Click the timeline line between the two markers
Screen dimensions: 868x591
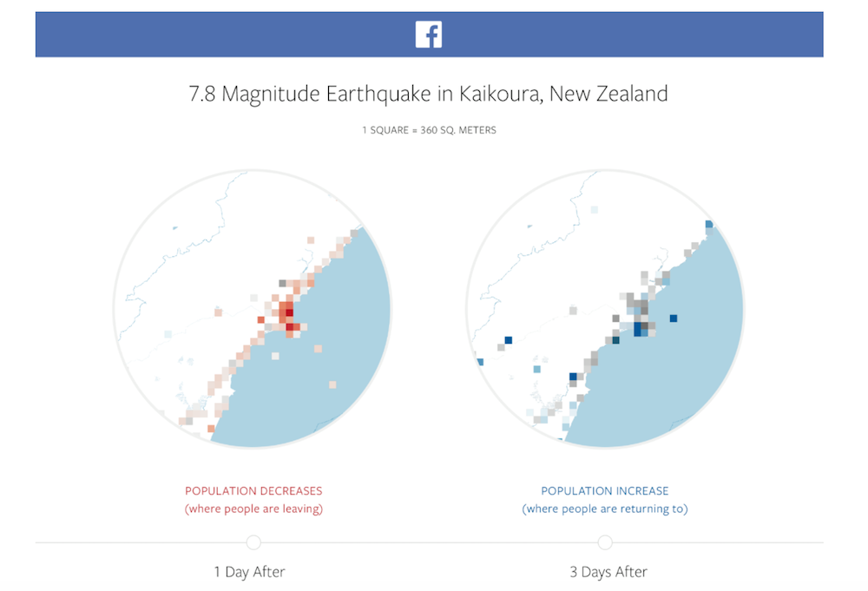tap(429, 542)
